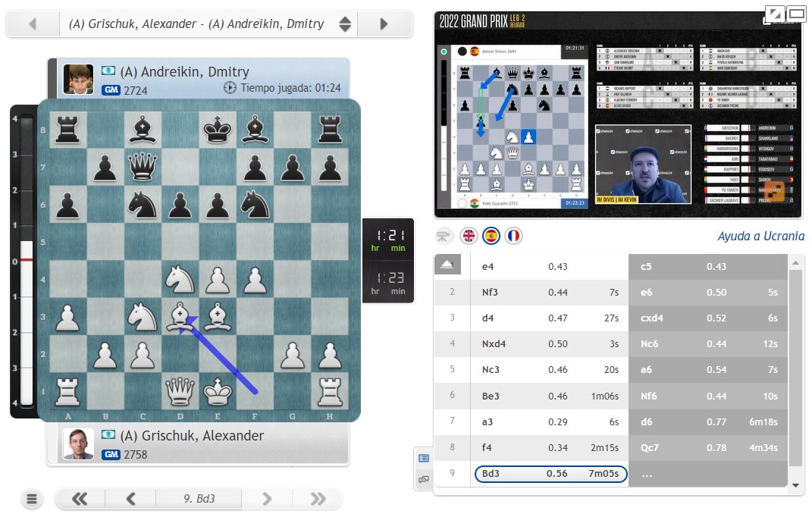This screenshot has height=514, width=812.
Task: Jump to the last move with double-right arrows
Action: [x=318, y=499]
